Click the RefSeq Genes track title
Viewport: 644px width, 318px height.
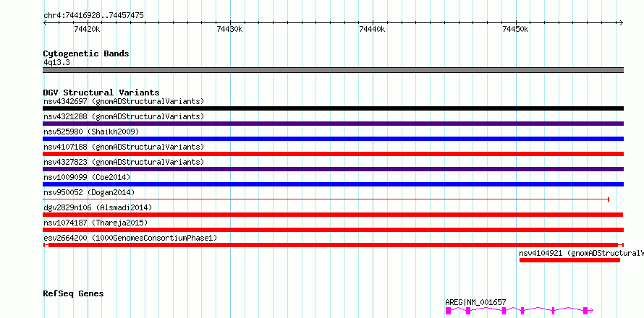point(73,293)
